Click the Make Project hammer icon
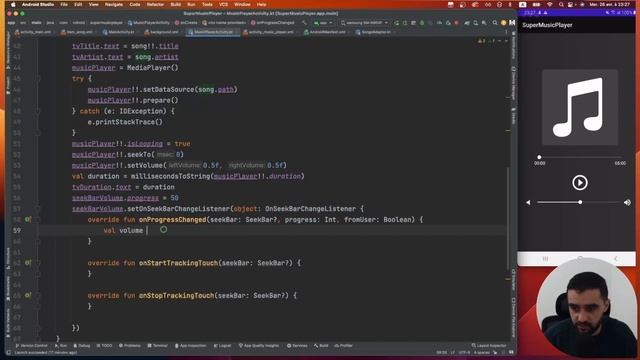Screen dimensions: 640x360 (304, 23)
